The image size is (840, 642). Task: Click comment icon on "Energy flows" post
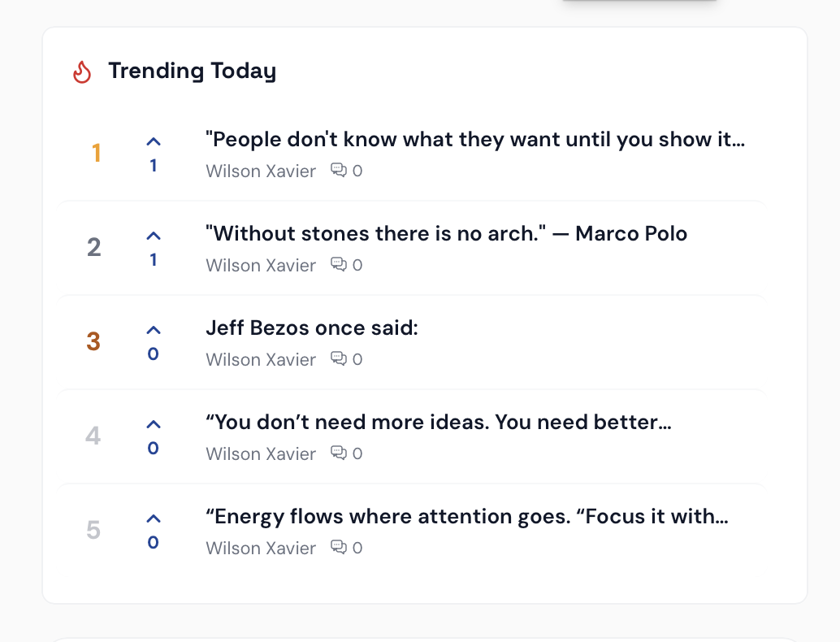(x=338, y=548)
